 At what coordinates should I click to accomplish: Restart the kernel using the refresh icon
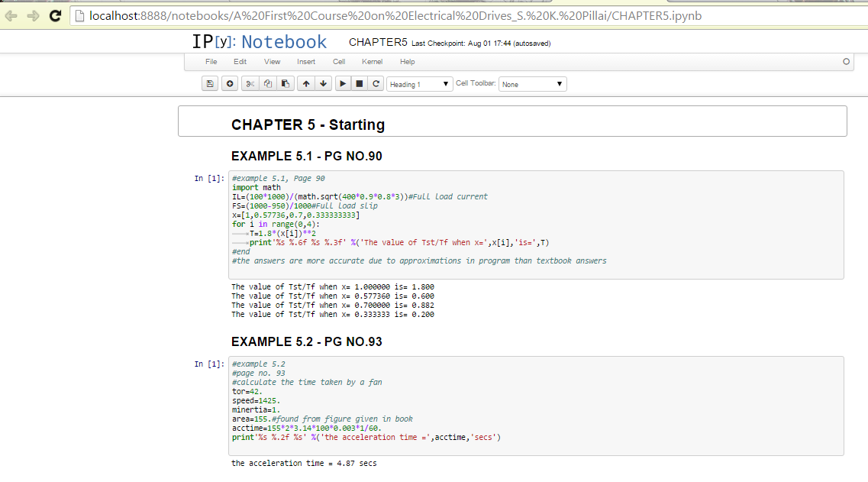click(376, 84)
